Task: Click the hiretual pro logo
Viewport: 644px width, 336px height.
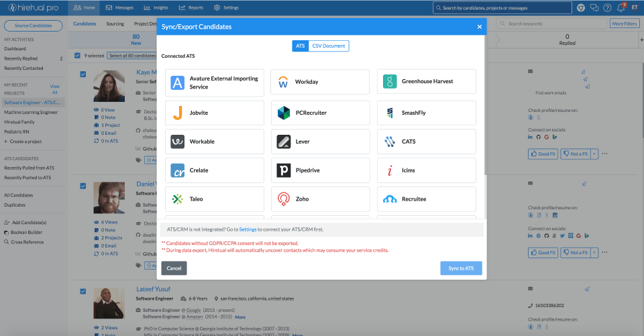Action: coord(34,8)
